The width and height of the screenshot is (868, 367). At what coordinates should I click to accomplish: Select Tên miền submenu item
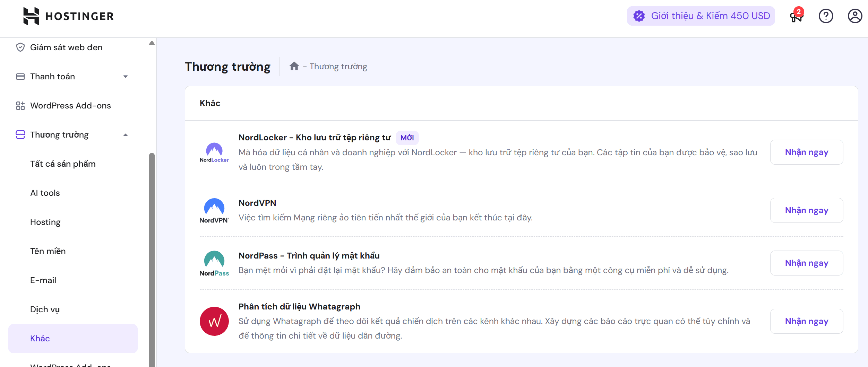[x=48, y=251]
